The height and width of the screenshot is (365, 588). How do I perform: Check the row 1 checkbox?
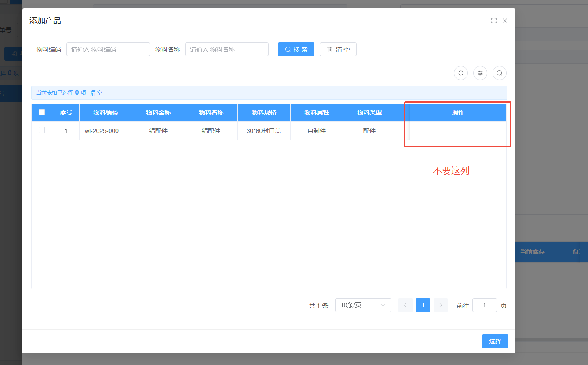click(42, 130)
